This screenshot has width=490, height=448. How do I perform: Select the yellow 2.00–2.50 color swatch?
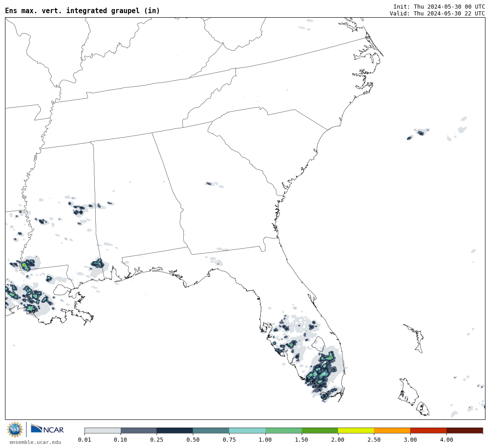356,430
